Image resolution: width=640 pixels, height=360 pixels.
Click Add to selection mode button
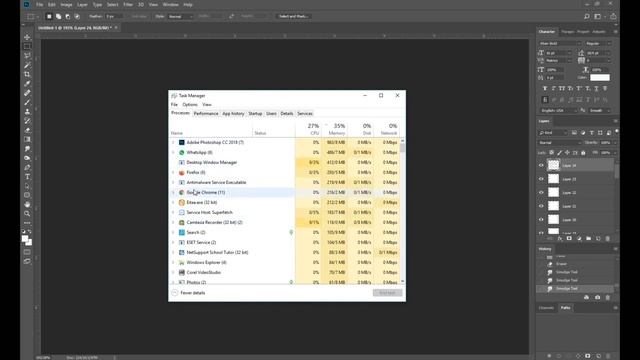pyautogui.click(x=58, y=16)
